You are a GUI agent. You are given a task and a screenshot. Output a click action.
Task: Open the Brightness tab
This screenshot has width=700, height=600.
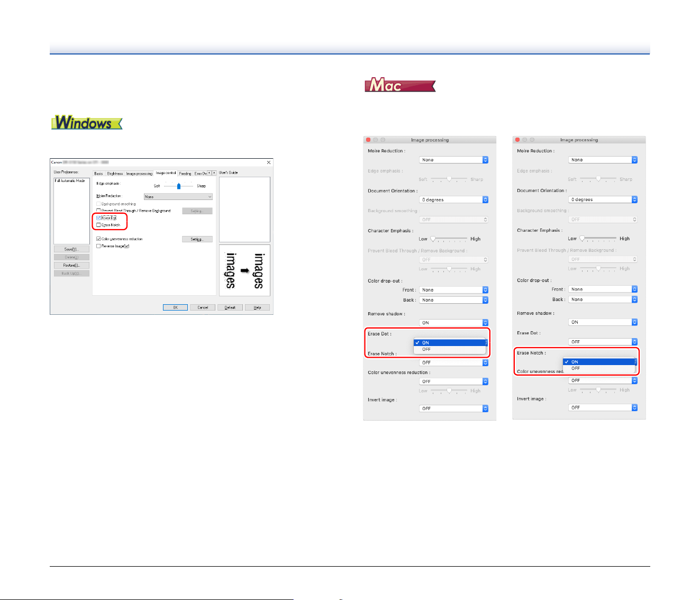coord(115,174)
